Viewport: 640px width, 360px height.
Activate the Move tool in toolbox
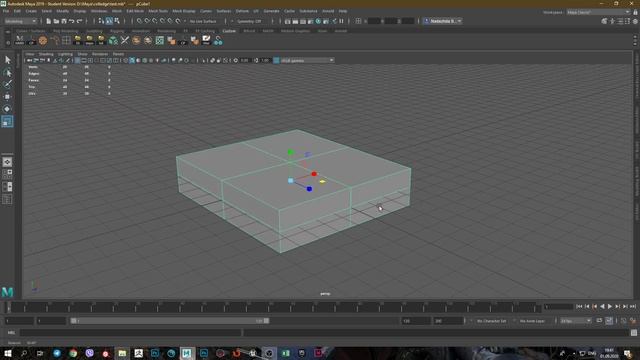point(7,97)
